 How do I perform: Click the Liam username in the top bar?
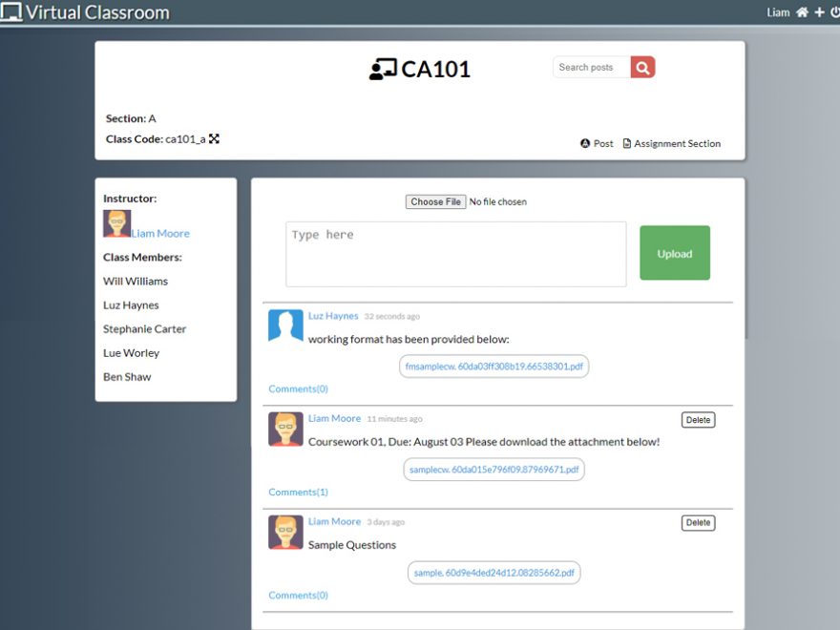point(778,12)
